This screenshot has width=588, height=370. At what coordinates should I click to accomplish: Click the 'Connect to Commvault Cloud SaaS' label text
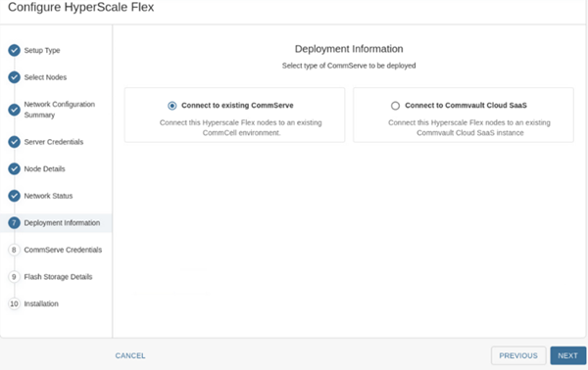(465, 106)
